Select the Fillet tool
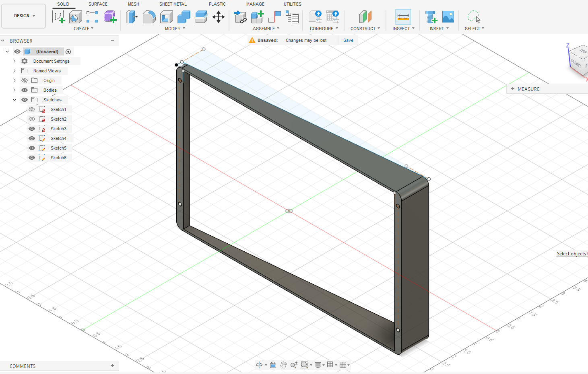This screenshot has width=588, height=374. click(149, 17)
